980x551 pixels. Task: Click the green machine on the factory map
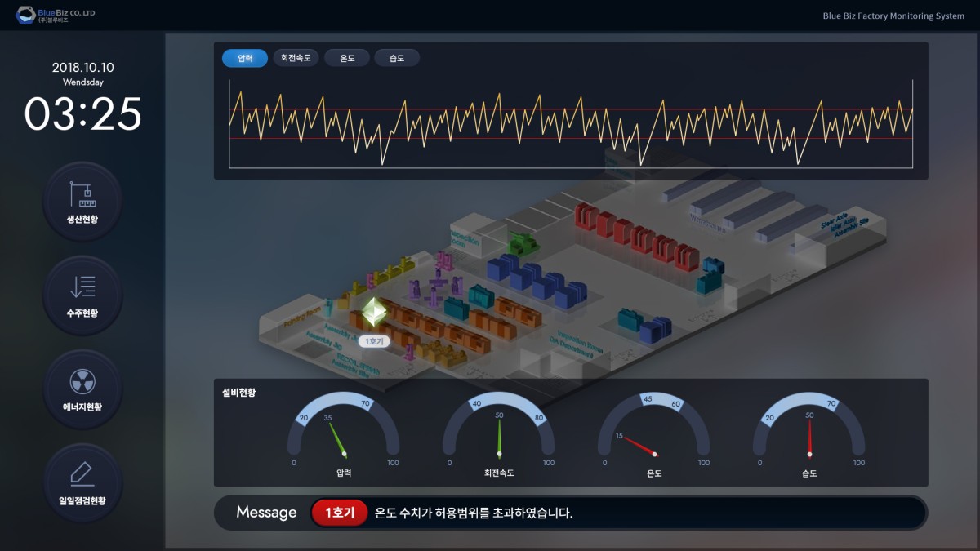pos(522,242)
